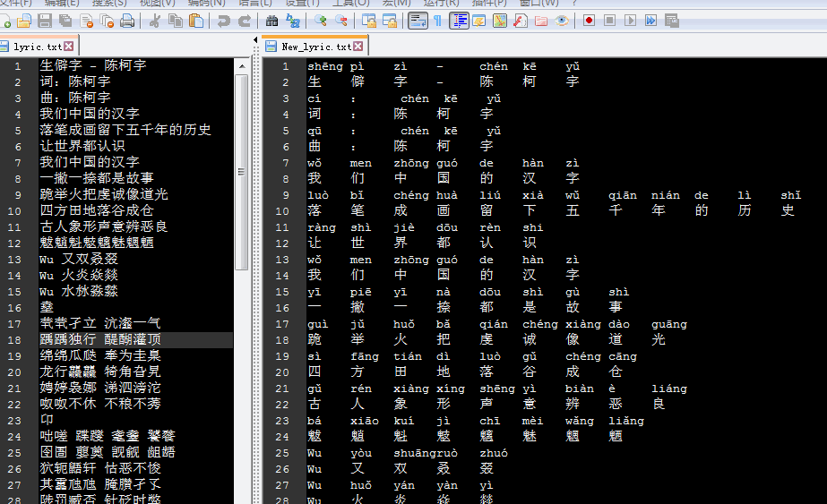
Task: Start macro recording with the red dot
Action: point(590,21)
